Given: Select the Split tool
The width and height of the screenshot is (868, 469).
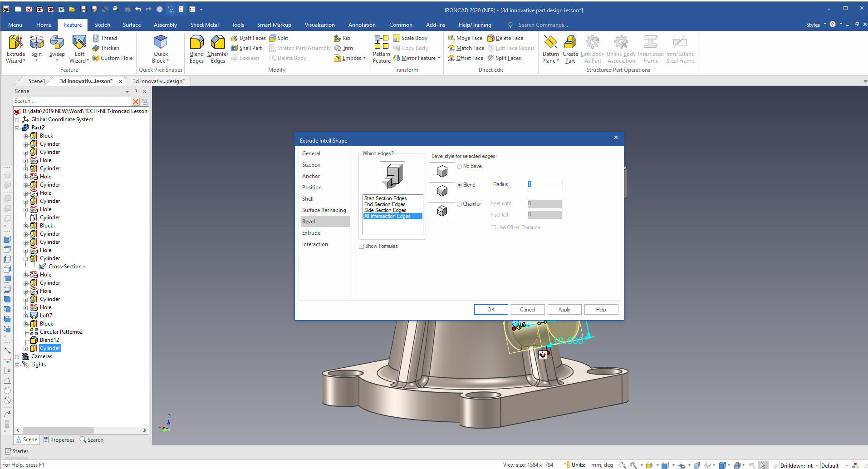Looking at the screenshot, I should pyautogui.click(x=279, y=38).
